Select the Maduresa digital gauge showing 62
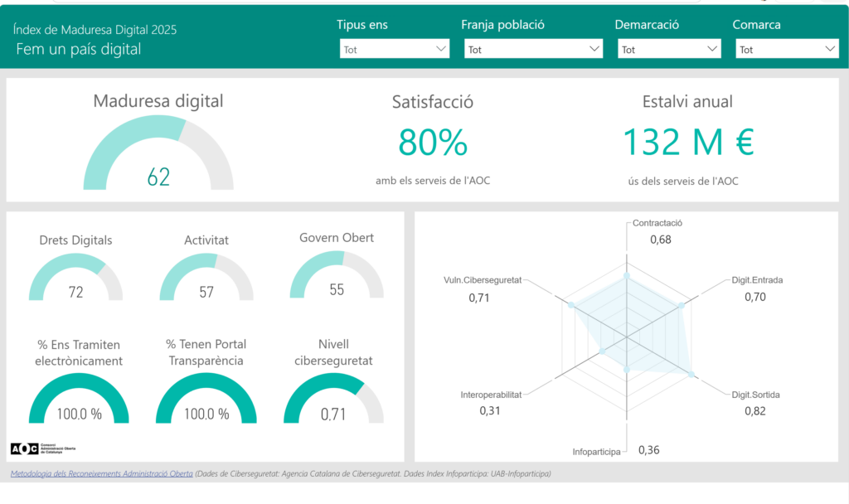This screenshot has width=849, height=504. coord(158,153)
